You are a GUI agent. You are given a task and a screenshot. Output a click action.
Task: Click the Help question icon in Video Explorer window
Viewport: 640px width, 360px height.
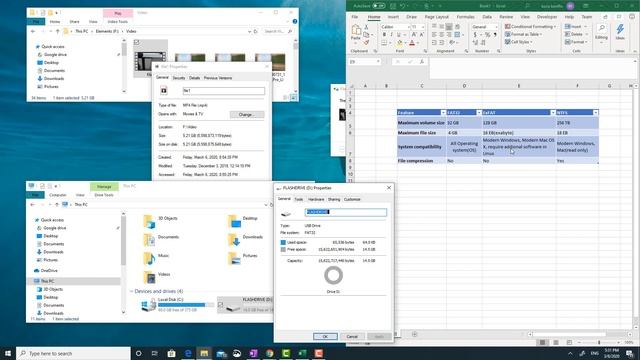pyautogui.click(x=295, y=21)
